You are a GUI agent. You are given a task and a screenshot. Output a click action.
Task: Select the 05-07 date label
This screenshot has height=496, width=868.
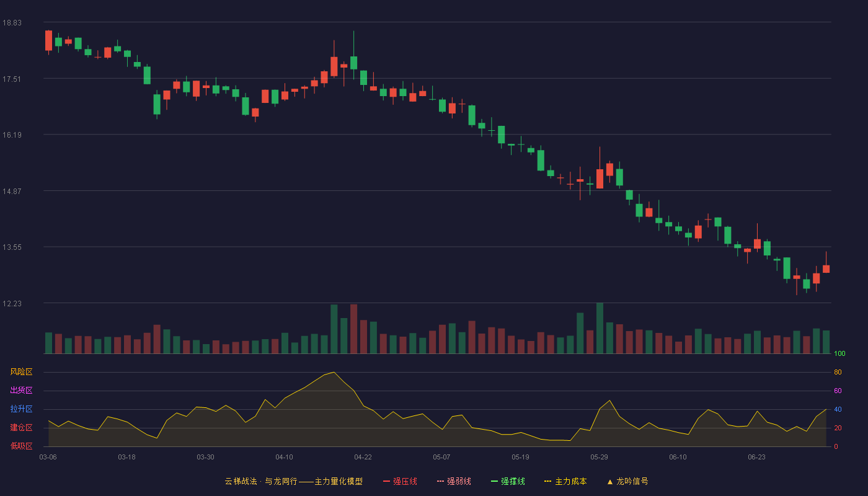[x=441, y=457]
